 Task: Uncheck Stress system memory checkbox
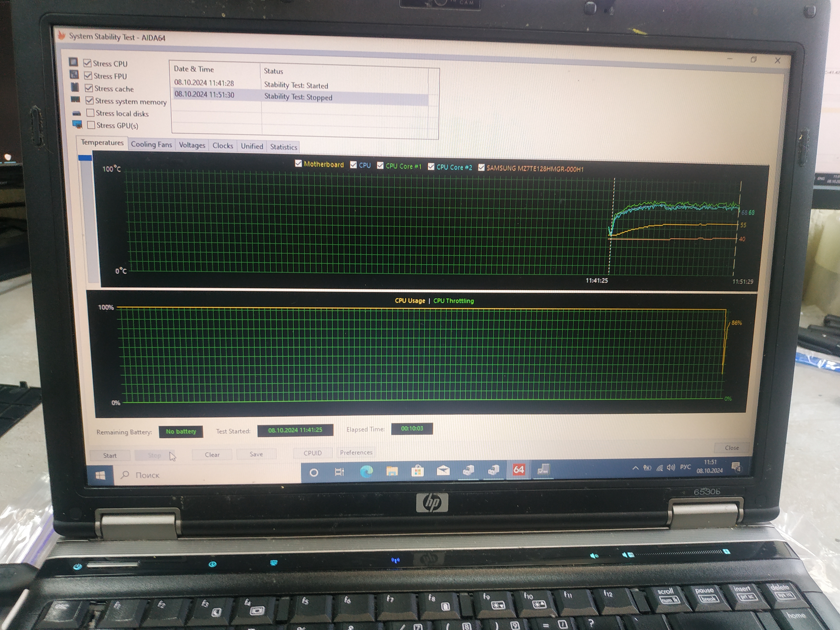point(90,100)
